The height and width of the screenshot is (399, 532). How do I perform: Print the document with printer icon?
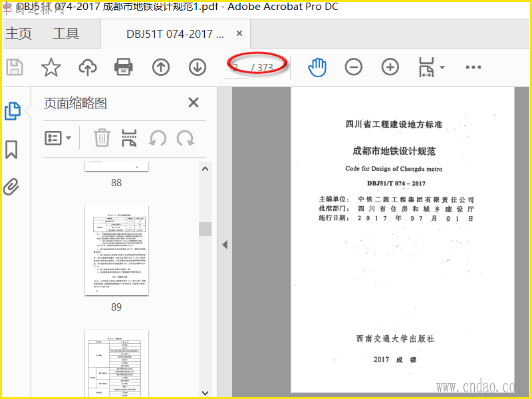pyautogui.click(x=124, y=67)
